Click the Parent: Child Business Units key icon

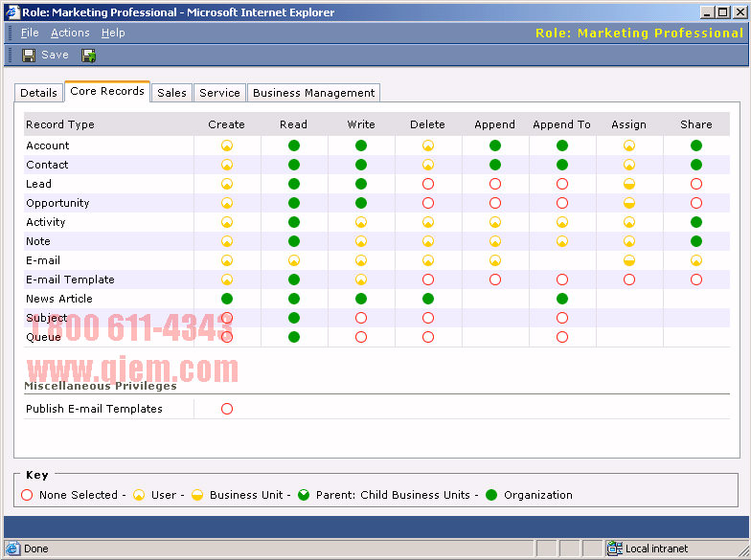[304, 495]
